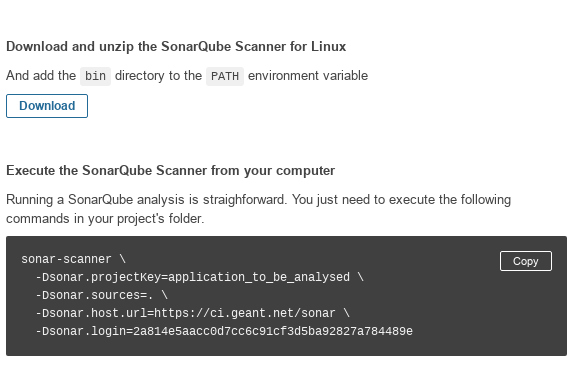Click the "environment variable" text

click(308, 76)
